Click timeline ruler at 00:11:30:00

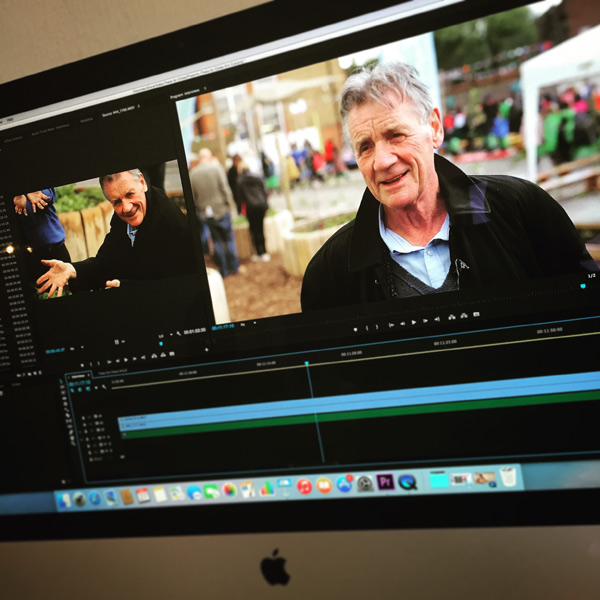pos(549,330)
